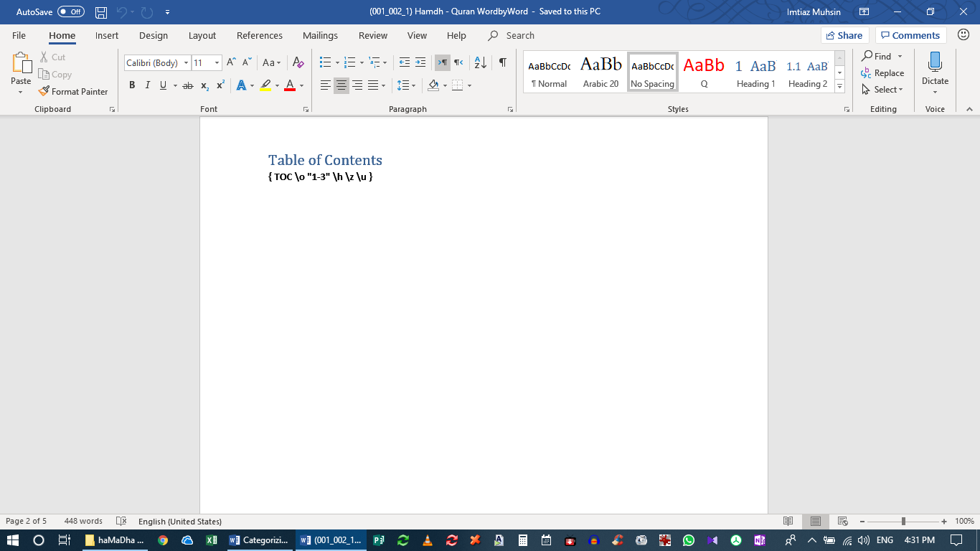Click the spelling check status icon

point(121,521)
